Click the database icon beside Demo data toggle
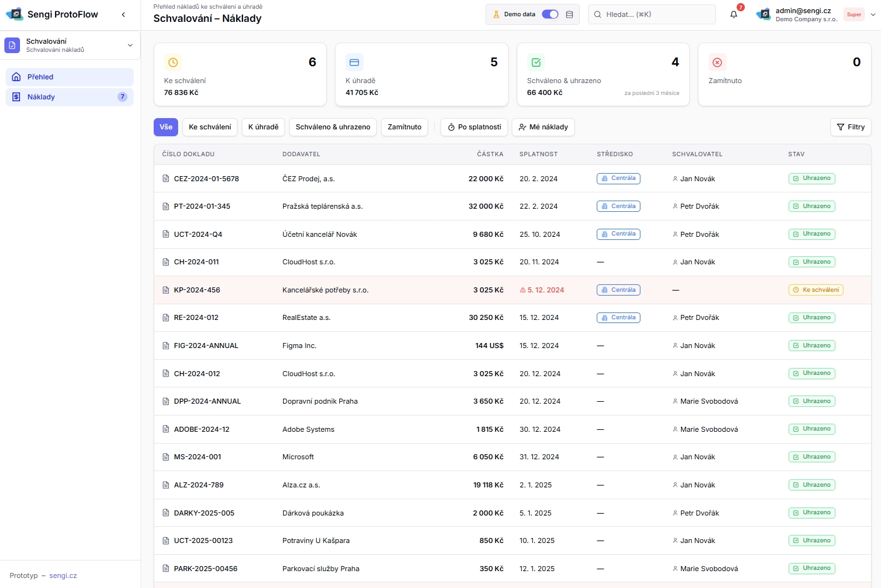The height and width of the screenshot is (588, 881). (569, 14)
